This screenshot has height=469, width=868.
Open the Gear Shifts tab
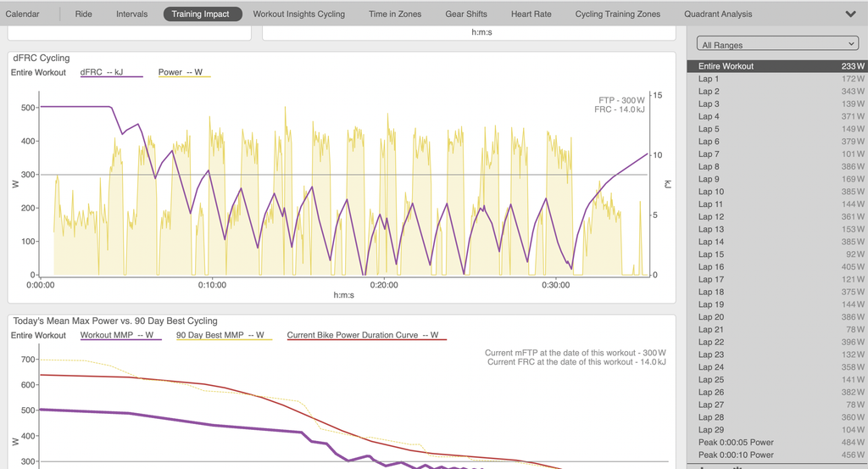coord(466,14)
